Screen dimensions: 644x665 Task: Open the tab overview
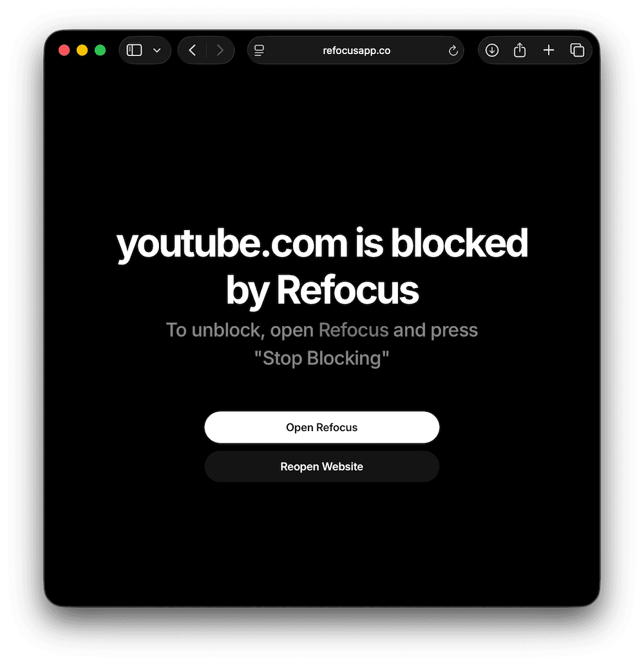tap(577, 50)
